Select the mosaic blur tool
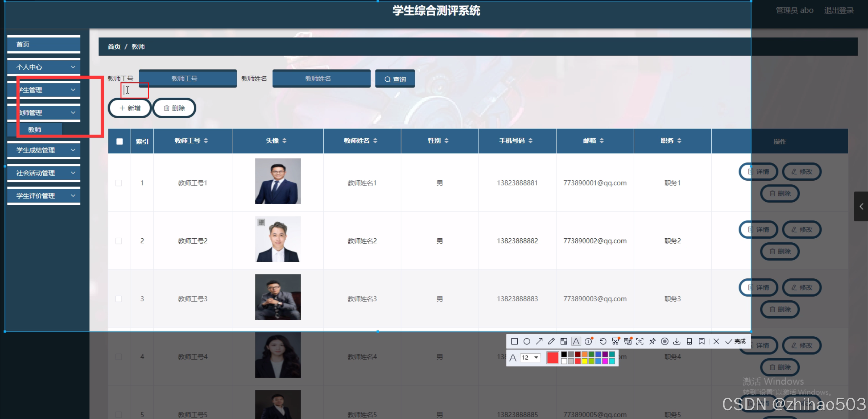Image resolution: width=868 pixels, height=419 pixels. coord(563,341)
